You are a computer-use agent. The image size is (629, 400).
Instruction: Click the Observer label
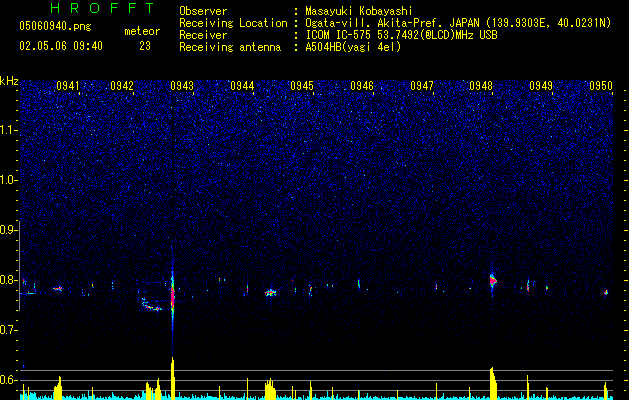click(x=203, y=11)
